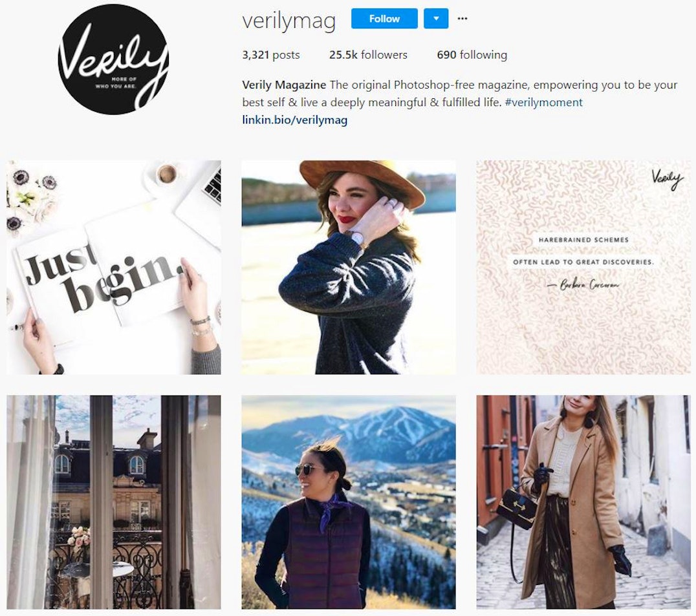The width and height of the screenshot is (696, 616).
Task: Click the 3,321 posts count
Action: 271,55
